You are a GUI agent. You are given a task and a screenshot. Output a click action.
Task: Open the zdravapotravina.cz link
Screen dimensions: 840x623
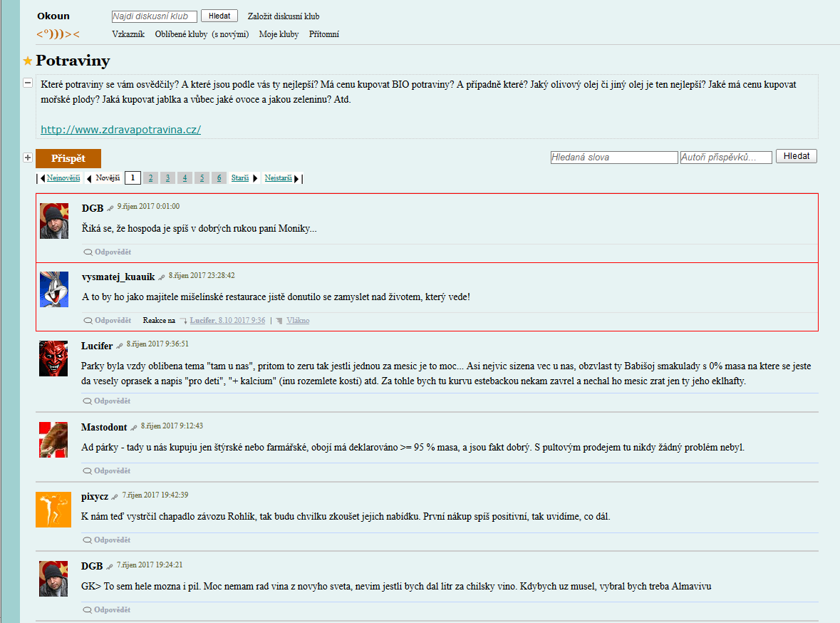[x=120, y=130]
